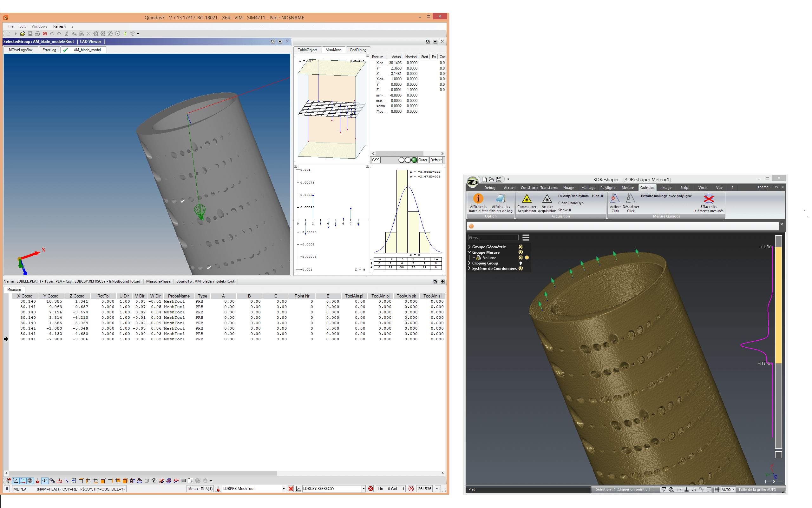This screenshot has width=812, height=508.
Task: Toggle the square checkbox below color scale
Action: [x=778, y=455]
